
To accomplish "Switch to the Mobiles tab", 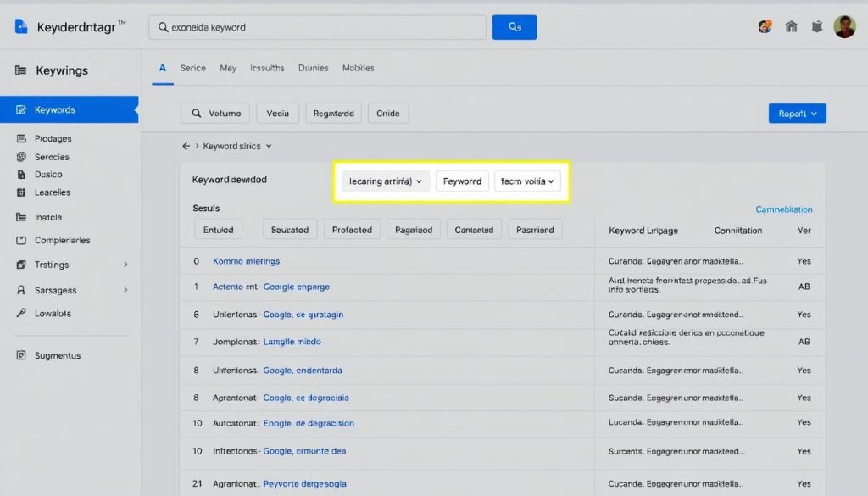I will coord(358,68).
